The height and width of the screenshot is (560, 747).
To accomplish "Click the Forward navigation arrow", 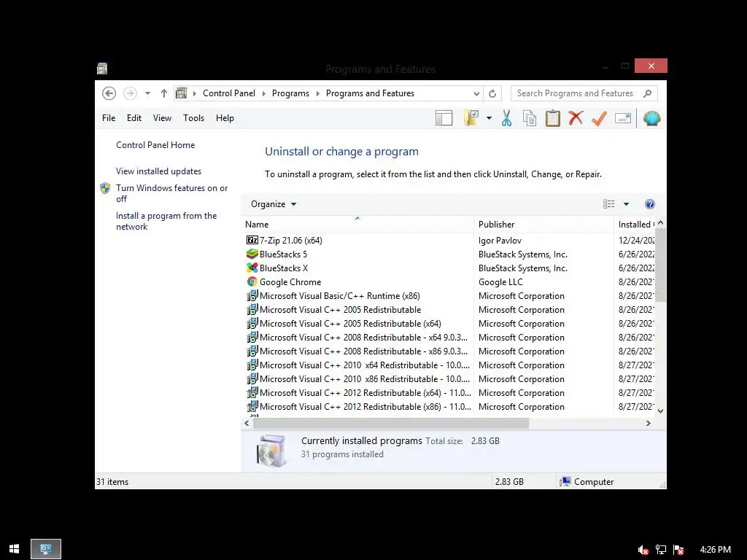I will [130, 93].
